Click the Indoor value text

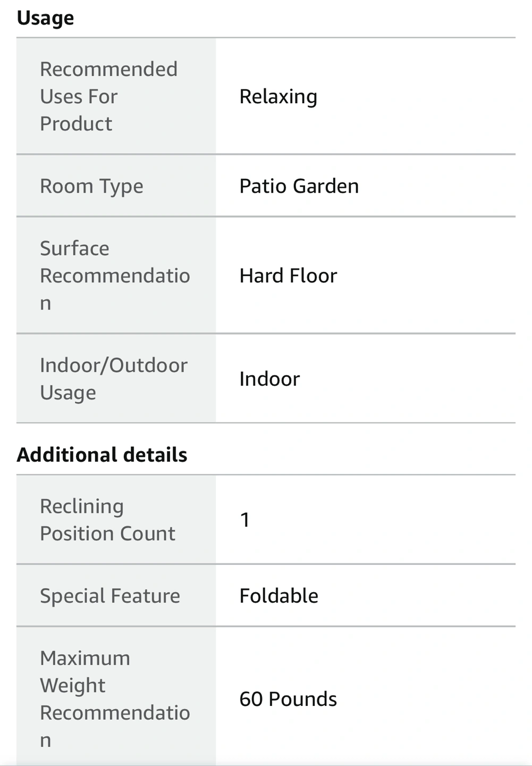(x=269, y=379)
